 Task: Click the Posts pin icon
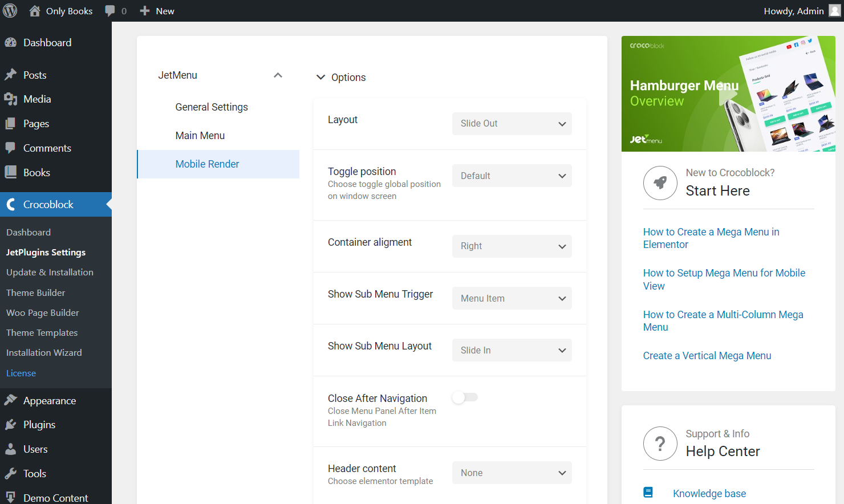[10, 75]
